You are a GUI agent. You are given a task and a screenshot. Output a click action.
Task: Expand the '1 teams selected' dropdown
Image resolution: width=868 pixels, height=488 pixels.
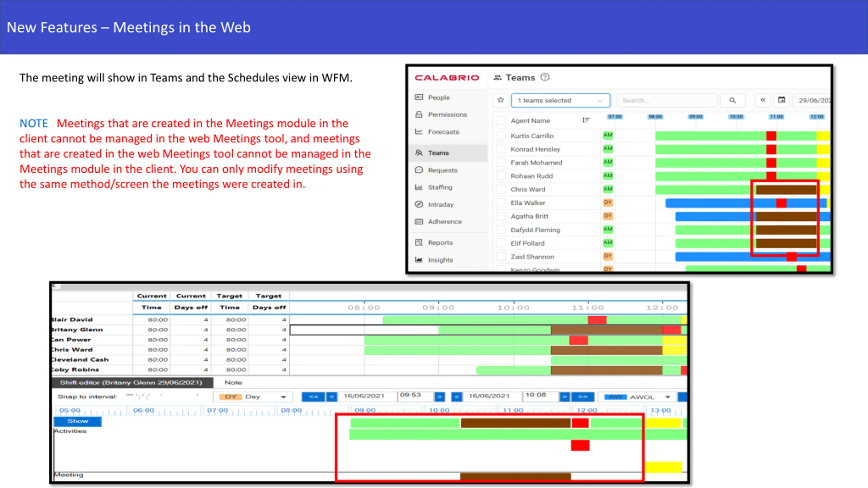[560, 100]
